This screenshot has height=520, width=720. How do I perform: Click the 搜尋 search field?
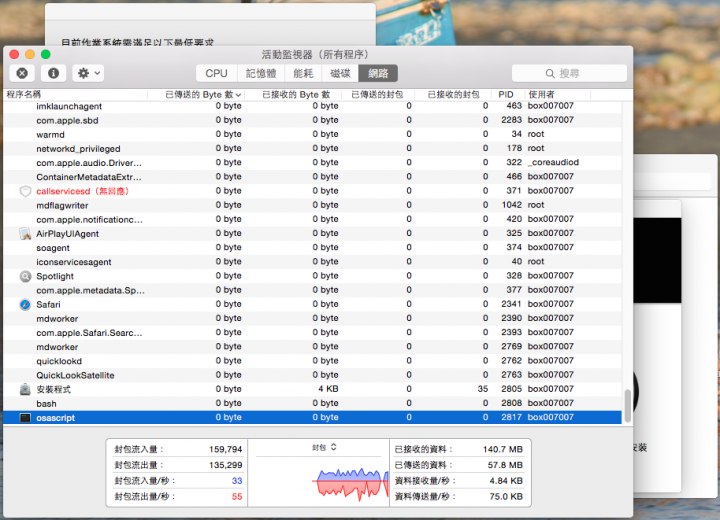pyautogui.click(x=569, y=73)
